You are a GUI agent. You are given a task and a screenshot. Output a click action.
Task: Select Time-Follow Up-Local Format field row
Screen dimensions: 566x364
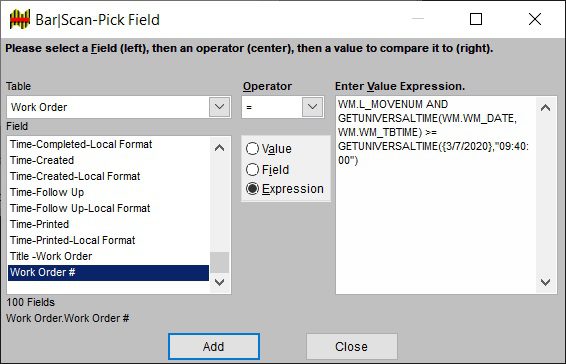coord(108,208)
